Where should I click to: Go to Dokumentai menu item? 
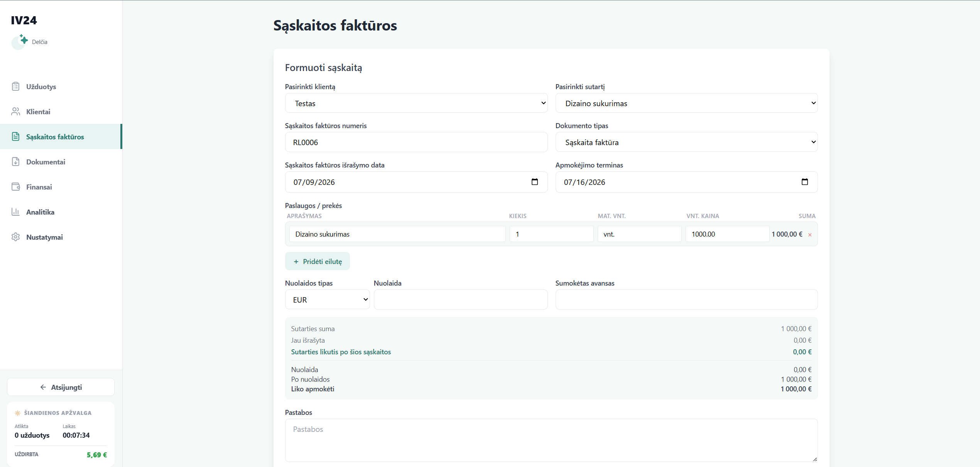click(x=61, y=162)
